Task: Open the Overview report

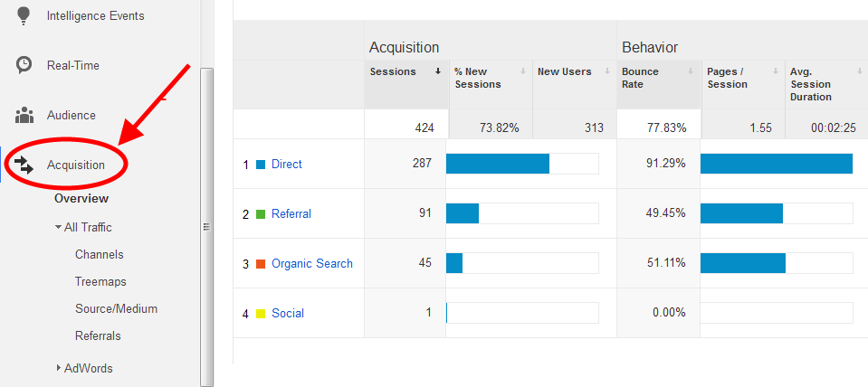Action: [81, 198]
